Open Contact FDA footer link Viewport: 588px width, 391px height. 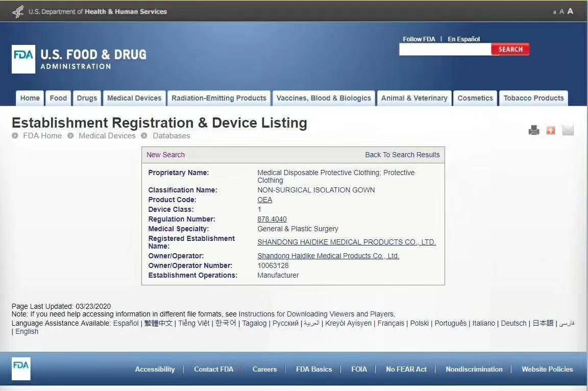pos(213,369)
